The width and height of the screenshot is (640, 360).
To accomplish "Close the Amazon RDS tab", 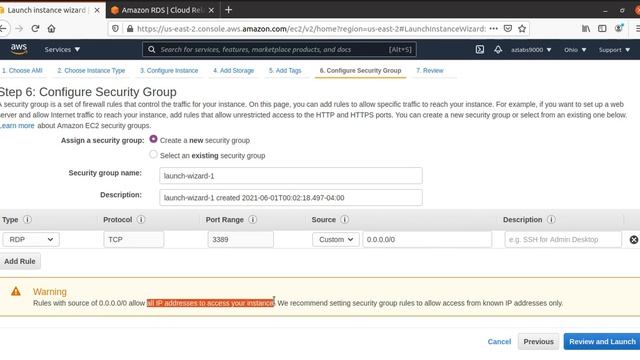I will coord(211,10).
